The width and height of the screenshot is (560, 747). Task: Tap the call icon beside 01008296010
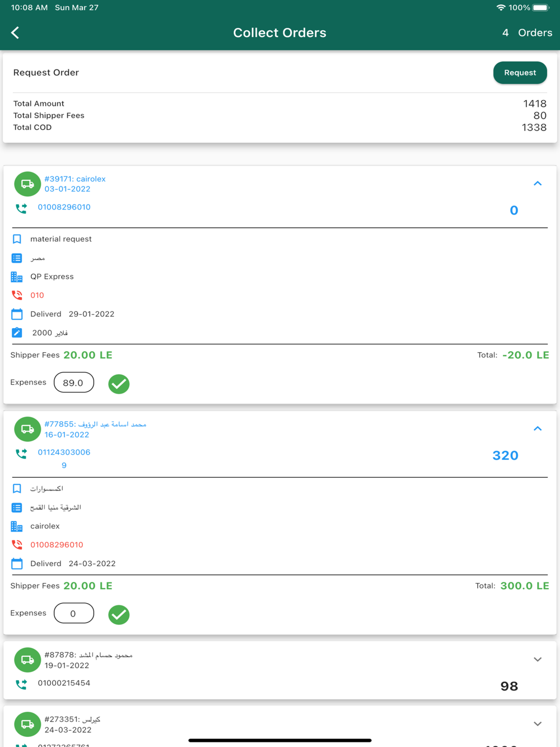click(21, 208)
